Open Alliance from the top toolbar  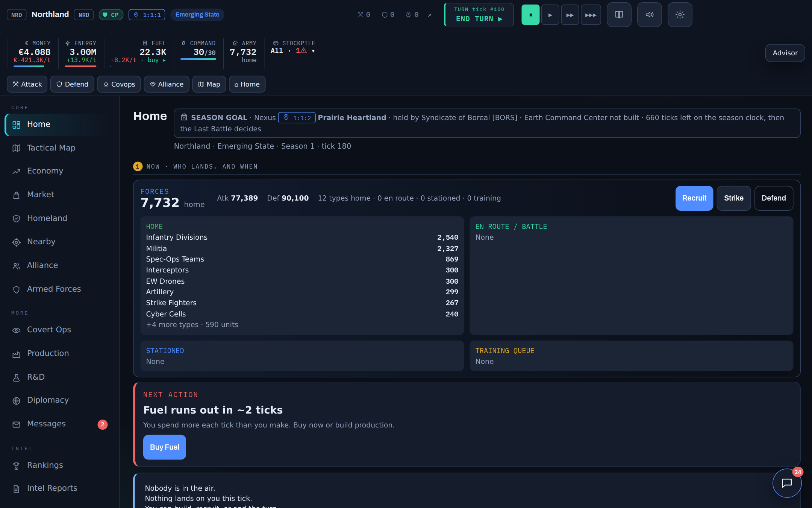point(167,84)
